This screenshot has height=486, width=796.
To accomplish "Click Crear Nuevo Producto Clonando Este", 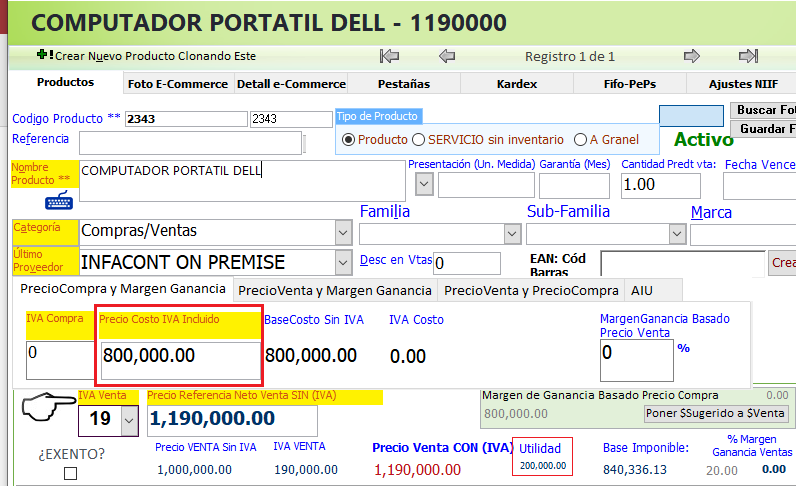I will point(155,56).
